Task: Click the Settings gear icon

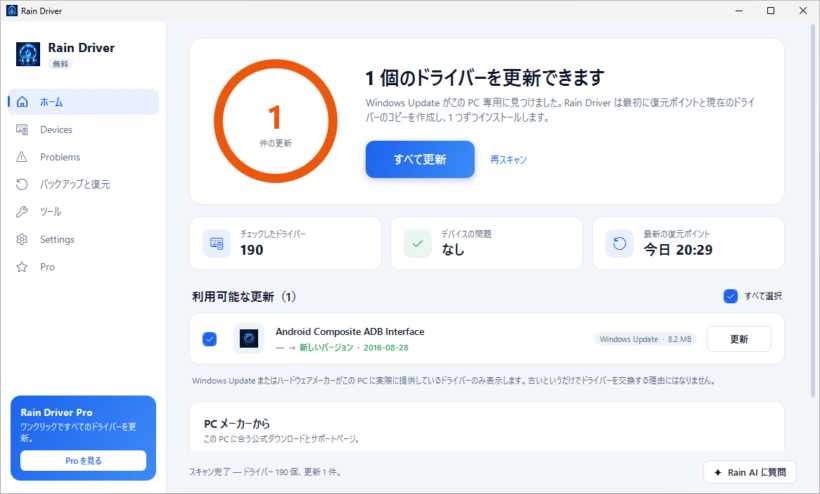Action: [x=21, y=239]
